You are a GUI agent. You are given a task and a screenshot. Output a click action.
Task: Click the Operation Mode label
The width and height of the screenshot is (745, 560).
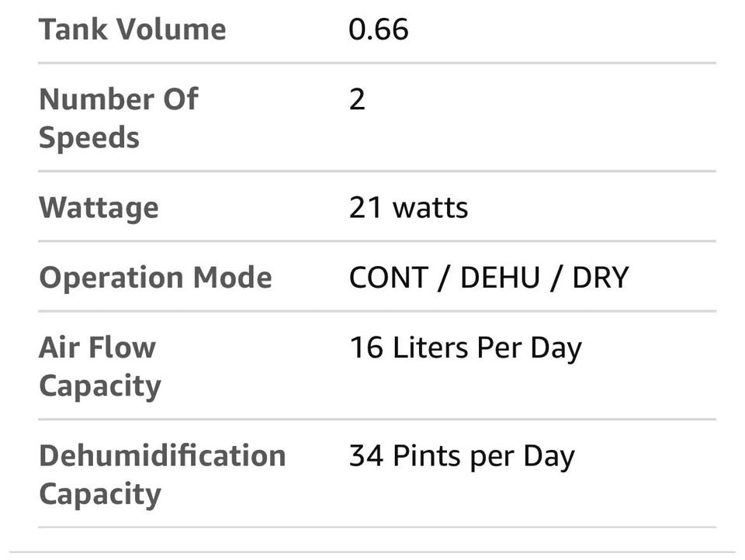coord(155,278)
